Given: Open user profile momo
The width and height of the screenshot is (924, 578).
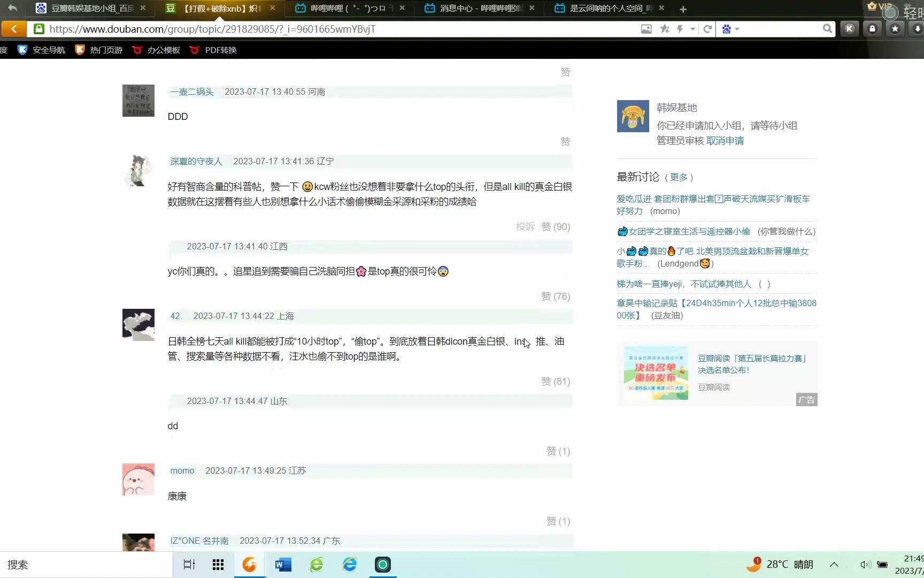Looking at the screenshot, I should [182, 470].
